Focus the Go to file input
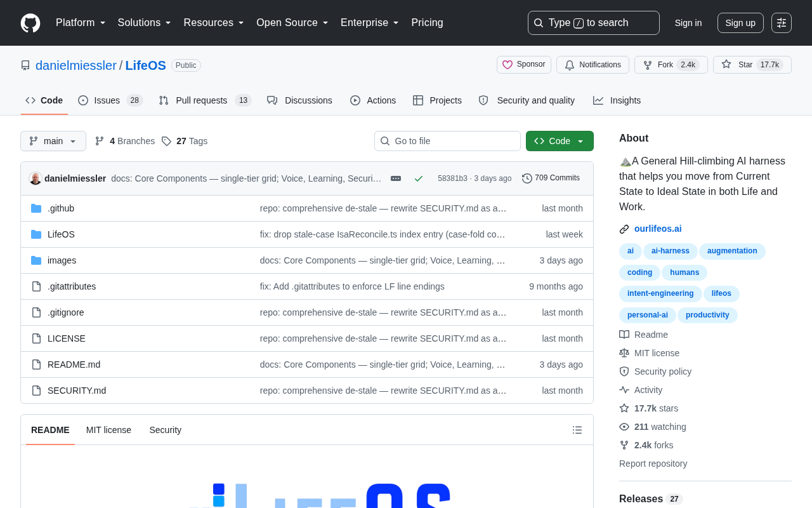Viewport: 812px width, 508px height. 447,141
